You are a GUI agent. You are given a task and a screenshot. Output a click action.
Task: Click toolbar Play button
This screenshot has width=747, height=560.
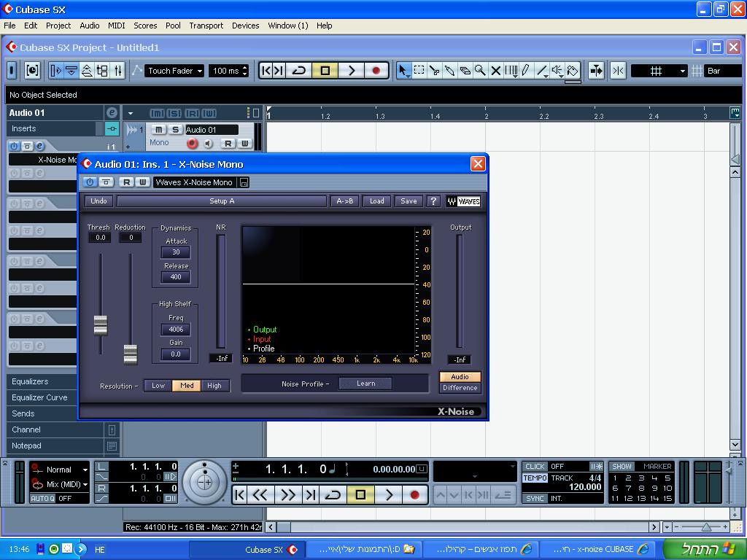point(351,71)
